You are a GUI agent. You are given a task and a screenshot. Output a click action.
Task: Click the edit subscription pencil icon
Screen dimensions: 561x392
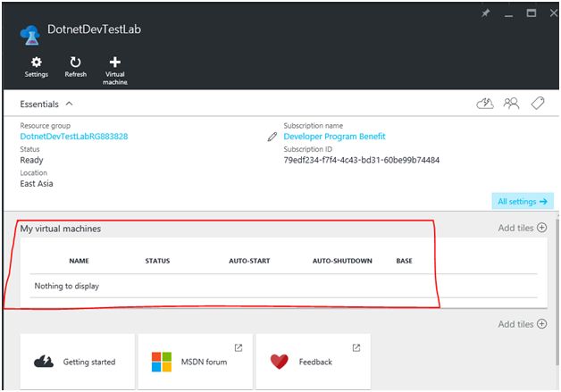pos(272,138)
